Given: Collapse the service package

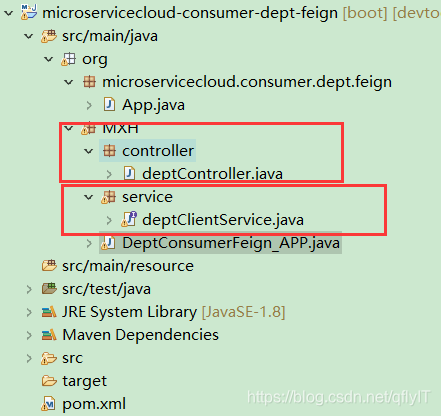Looking at the screenshot, I should click(89, 197).
